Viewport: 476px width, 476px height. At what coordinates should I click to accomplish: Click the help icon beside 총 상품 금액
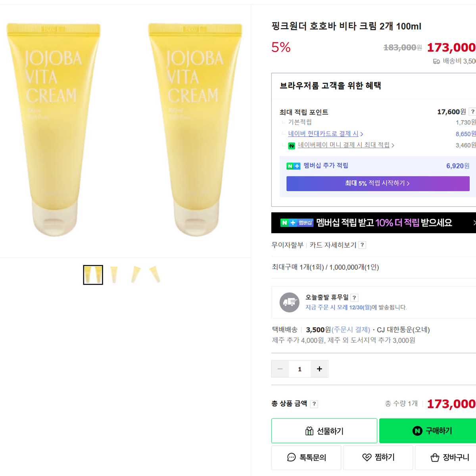[314, 404]
